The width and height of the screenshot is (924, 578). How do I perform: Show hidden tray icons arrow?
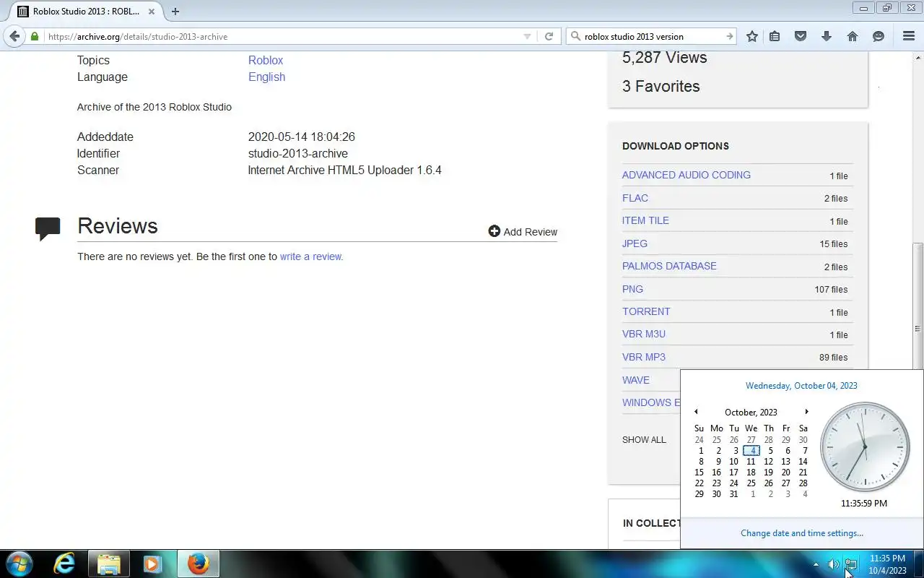click(816, 565)
